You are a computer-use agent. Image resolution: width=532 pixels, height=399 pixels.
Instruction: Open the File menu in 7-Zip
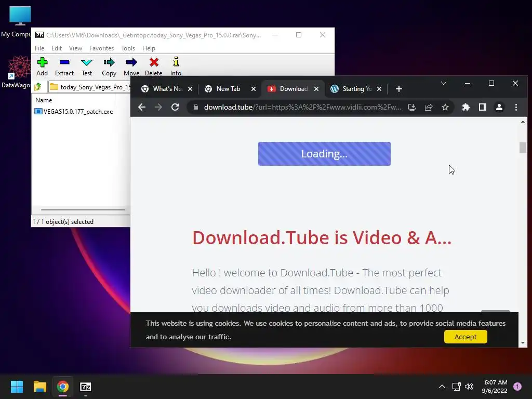(x=39, y=48)
